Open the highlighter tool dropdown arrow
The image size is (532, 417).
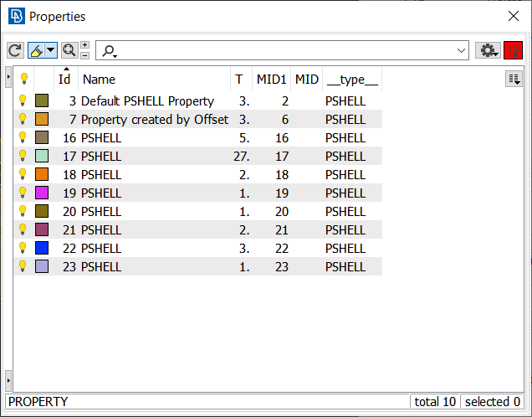tap(50, 51)
